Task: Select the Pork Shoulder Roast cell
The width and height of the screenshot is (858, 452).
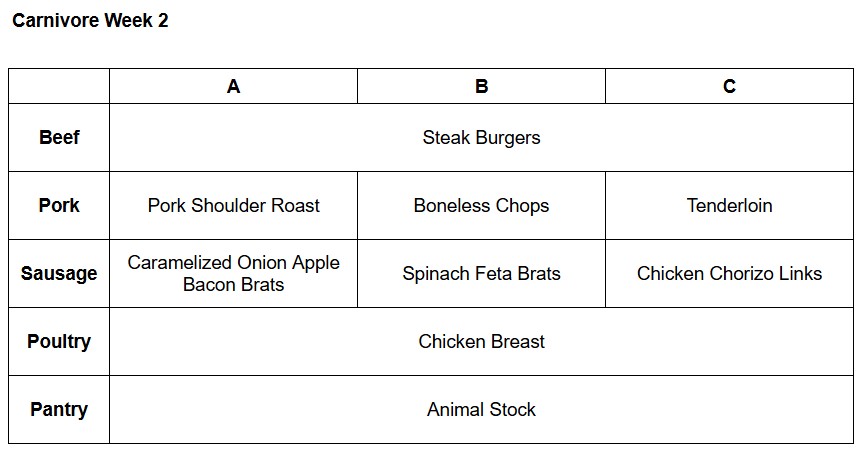Action: click(233, 205)
